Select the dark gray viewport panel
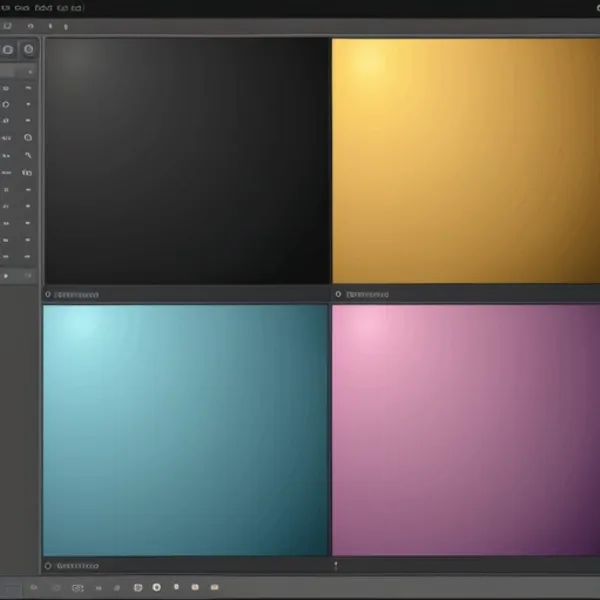The height and width of the screenshot is (600, 600). (x=187, y=161)
